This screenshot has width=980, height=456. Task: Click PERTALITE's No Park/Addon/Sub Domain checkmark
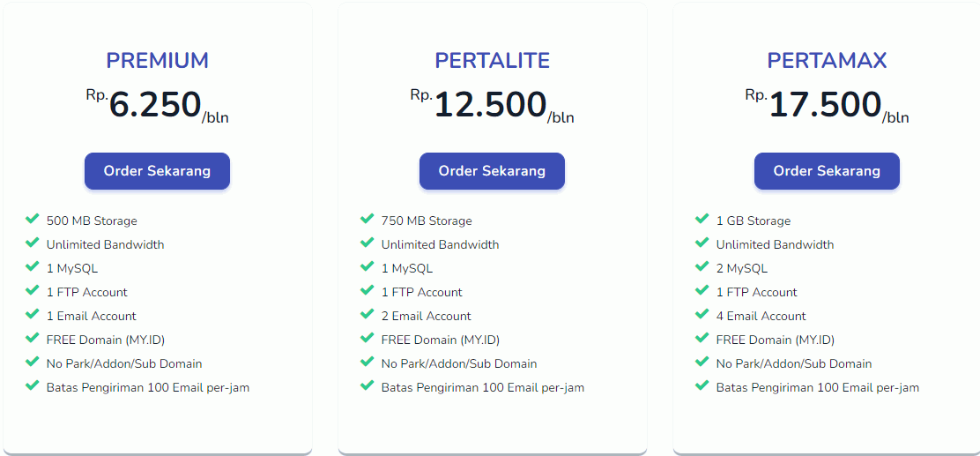367,363
